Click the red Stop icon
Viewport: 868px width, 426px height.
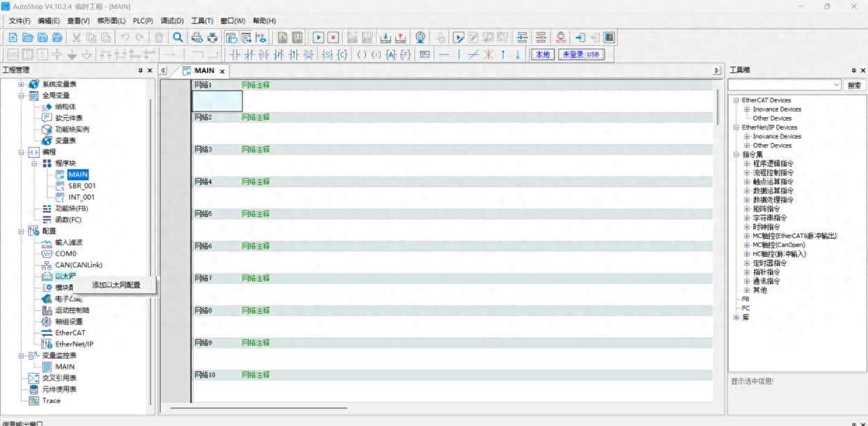point(333,38)
